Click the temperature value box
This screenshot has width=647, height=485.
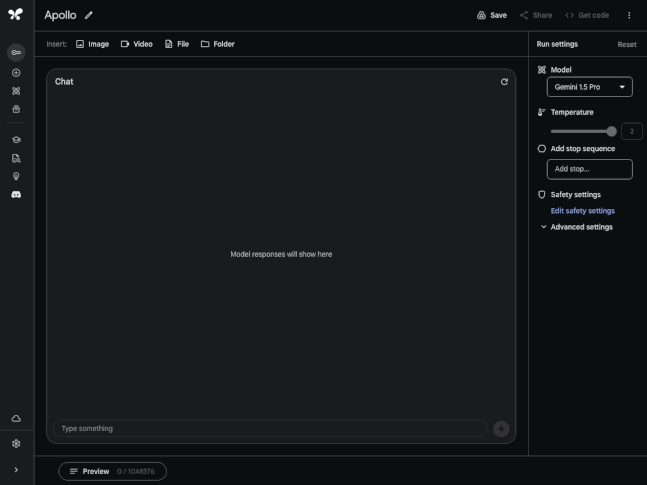pyautogui.click(x=631, y=131)
